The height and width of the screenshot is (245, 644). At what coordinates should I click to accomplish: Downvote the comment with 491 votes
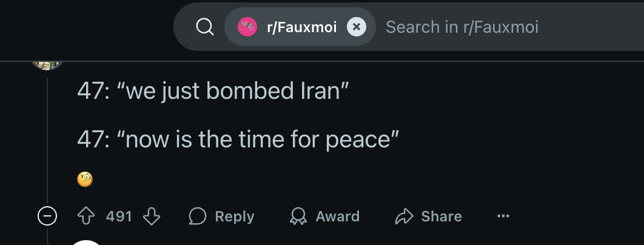point(151,216)
